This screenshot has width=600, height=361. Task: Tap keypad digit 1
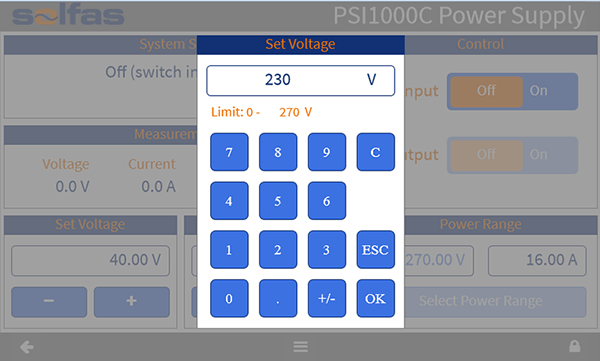point(229,250)
